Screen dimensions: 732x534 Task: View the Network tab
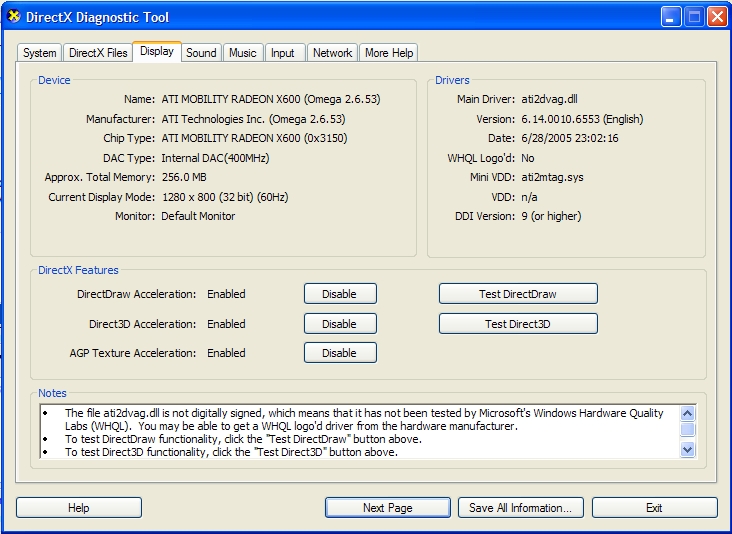(x=332, y=53)
